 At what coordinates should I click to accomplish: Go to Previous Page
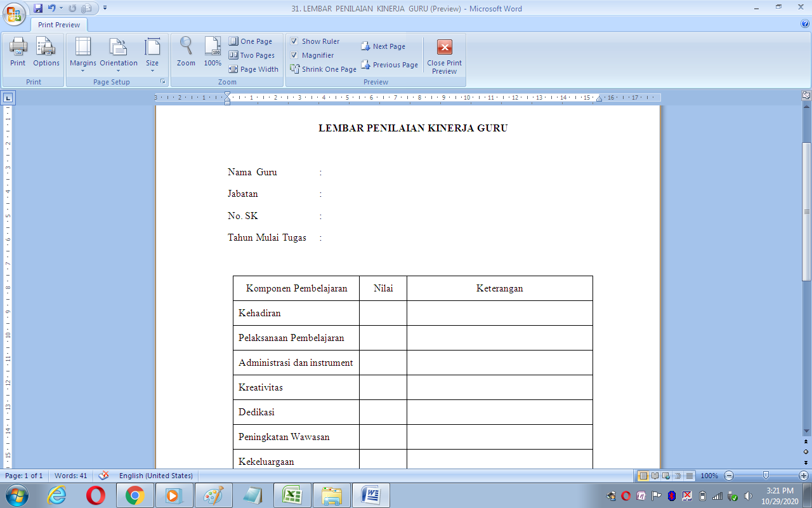pyautogui.click(x=390, y=65)
